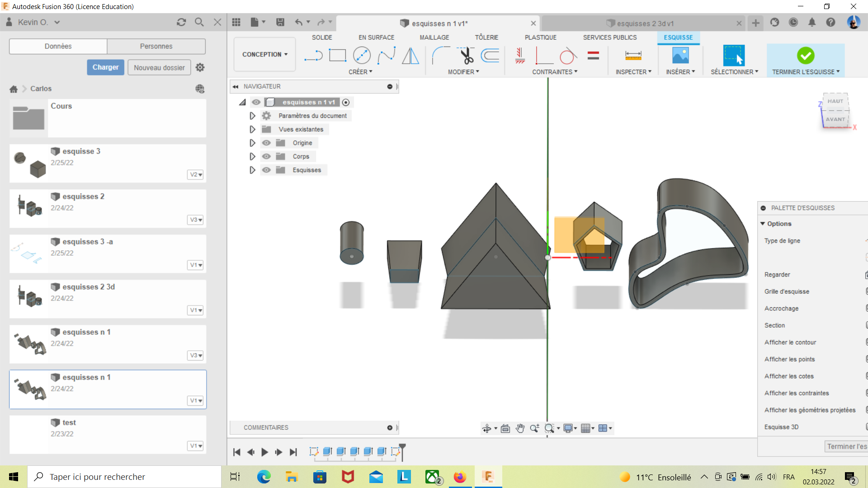Select the two-point rectangle tool
This screenshot has height=488, width=868.
click(337, 56)
